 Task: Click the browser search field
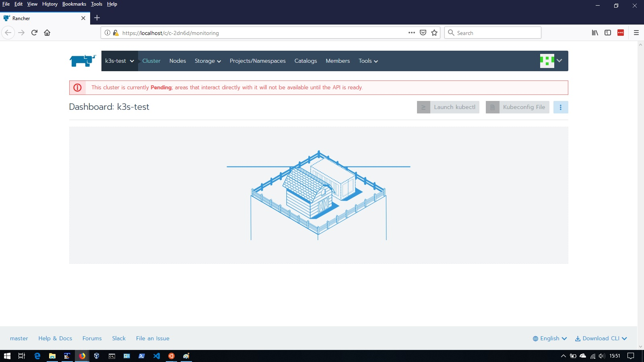click(x=493, y=33)
